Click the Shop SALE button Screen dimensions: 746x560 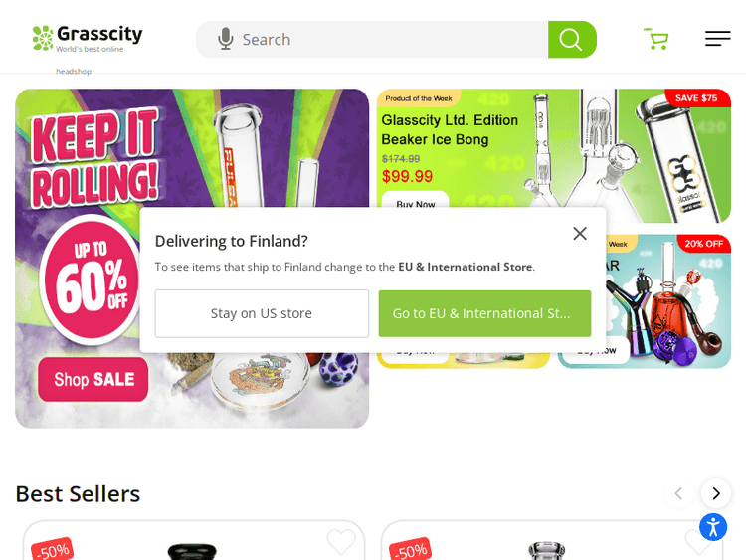click(93, 379)
